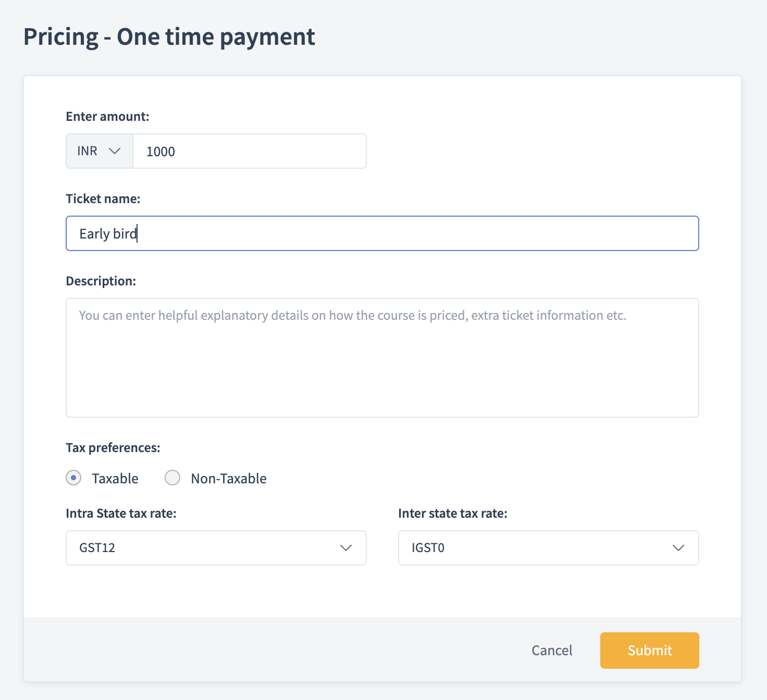Click the 'Pricing - One time payment' heading
767x700 pixels.
coord(169,37)
